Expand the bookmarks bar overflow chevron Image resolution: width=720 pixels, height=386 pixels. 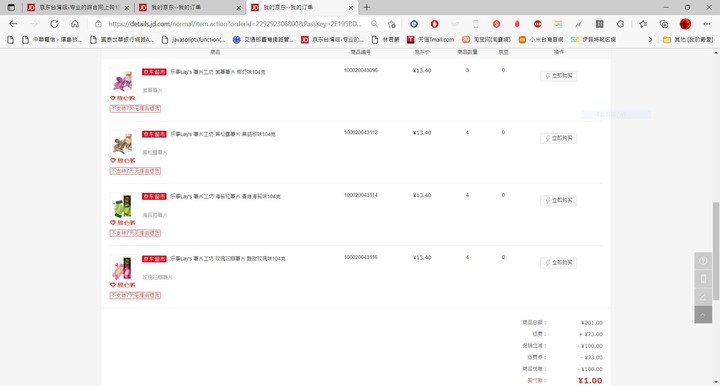(650, 40)
